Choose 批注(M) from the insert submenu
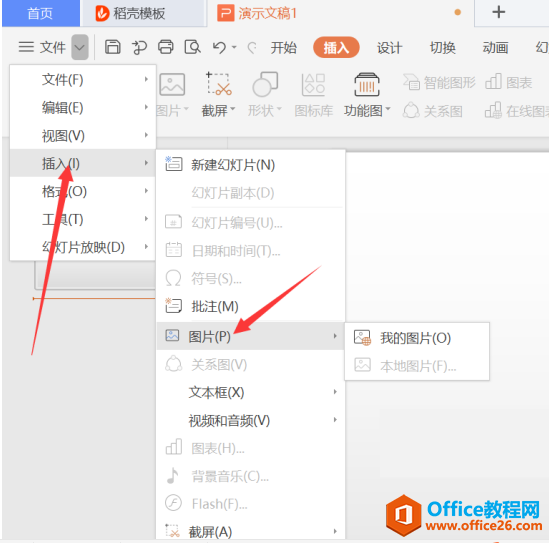549x543 pixels. pos(251,306)
